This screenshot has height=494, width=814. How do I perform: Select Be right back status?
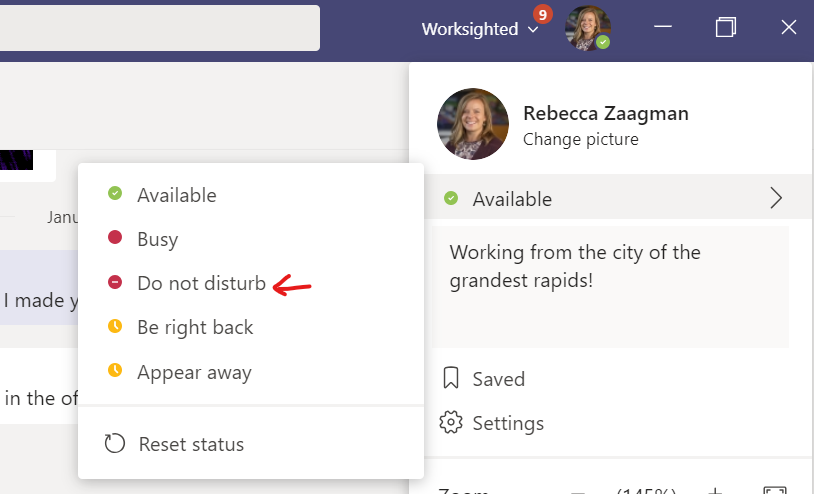[251, 327]
